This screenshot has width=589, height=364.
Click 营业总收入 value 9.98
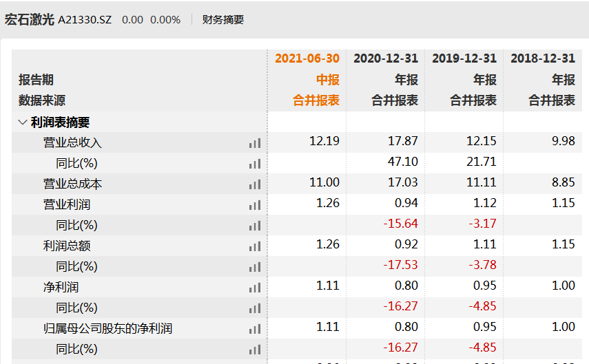tap(564, 141)
